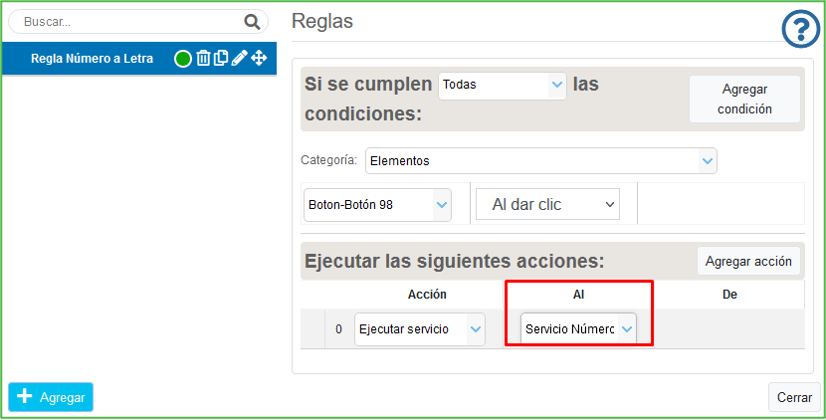
Task: Click the Agregar acción button
Action: (748, 261)
